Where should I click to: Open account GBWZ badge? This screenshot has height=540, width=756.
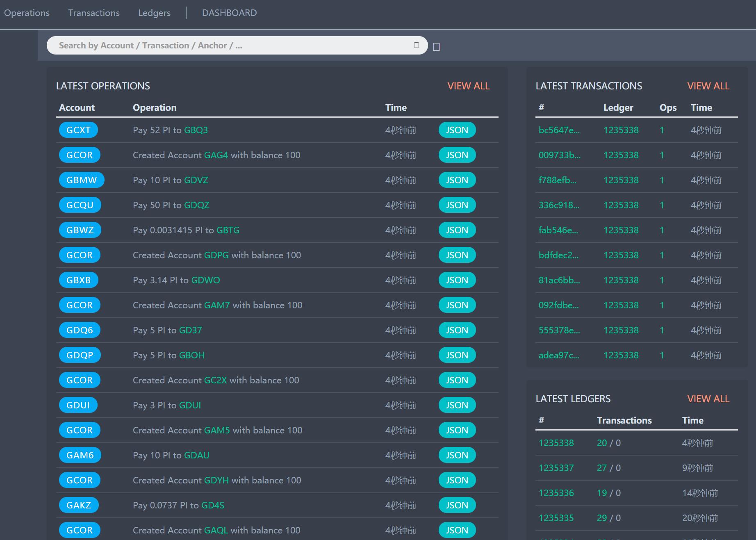point(80,230)
